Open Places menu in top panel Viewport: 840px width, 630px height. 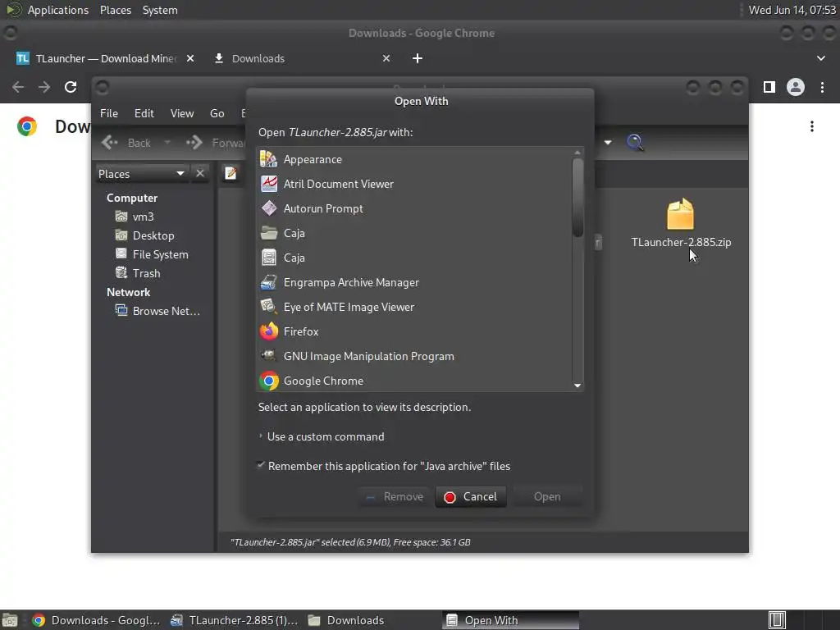click(116, 10)
